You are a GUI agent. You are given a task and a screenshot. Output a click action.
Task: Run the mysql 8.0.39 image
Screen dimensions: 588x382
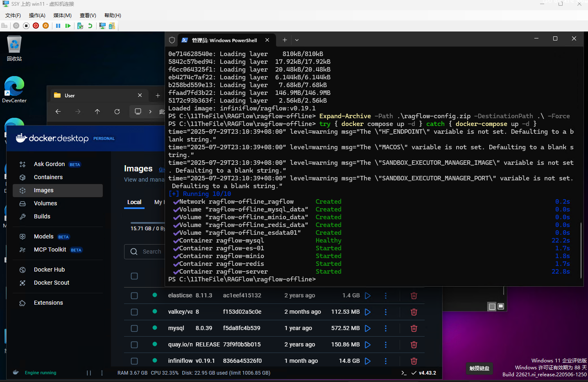367,328
